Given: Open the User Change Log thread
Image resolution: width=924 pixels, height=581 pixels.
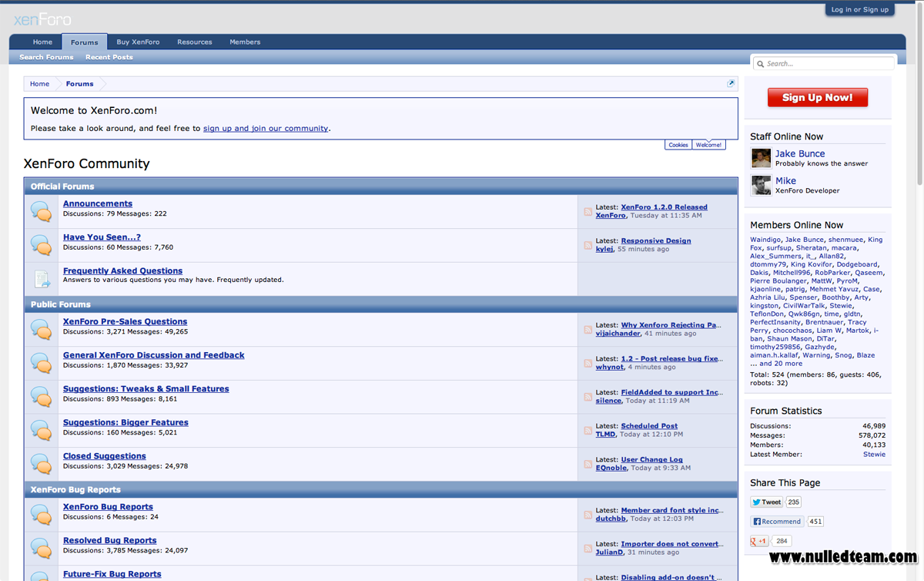Looking at the screenshot, I should pyautogui.click(x=651, y=459).
